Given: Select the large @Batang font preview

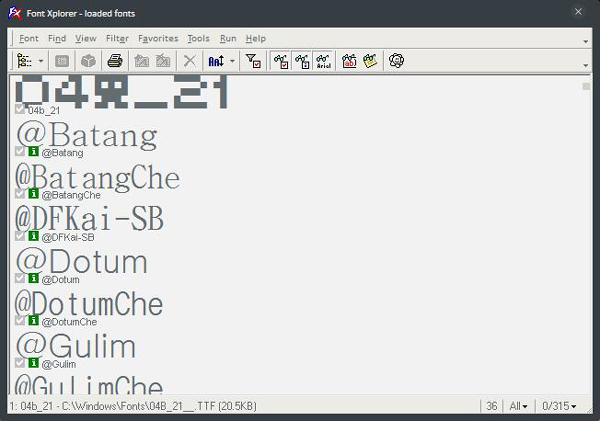Looking at the screenshot, I should pyautogui.click(x=86, y=135).
